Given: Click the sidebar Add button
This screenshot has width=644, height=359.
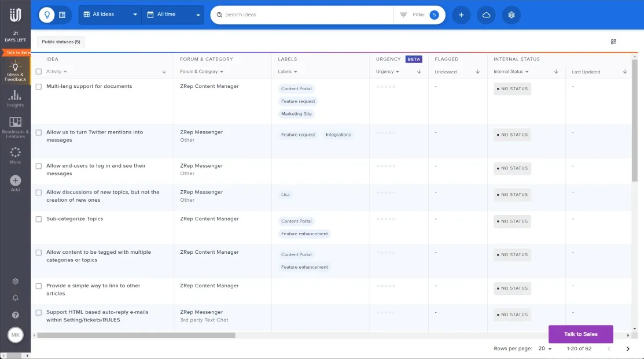Looking at the screenshot, I should point(15,183).
